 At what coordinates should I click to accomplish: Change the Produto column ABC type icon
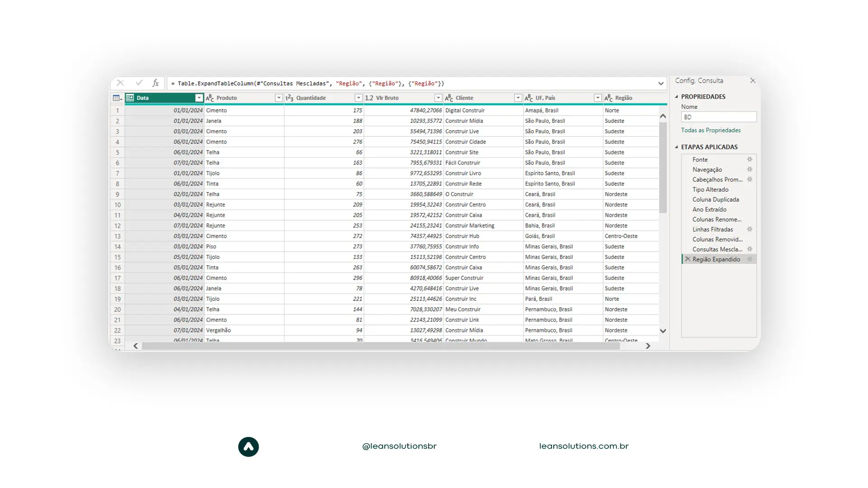[210, 98]
